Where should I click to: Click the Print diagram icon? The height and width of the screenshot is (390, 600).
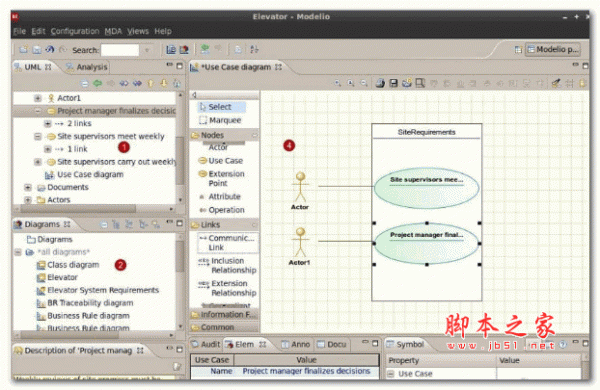[x=380, y=83]
